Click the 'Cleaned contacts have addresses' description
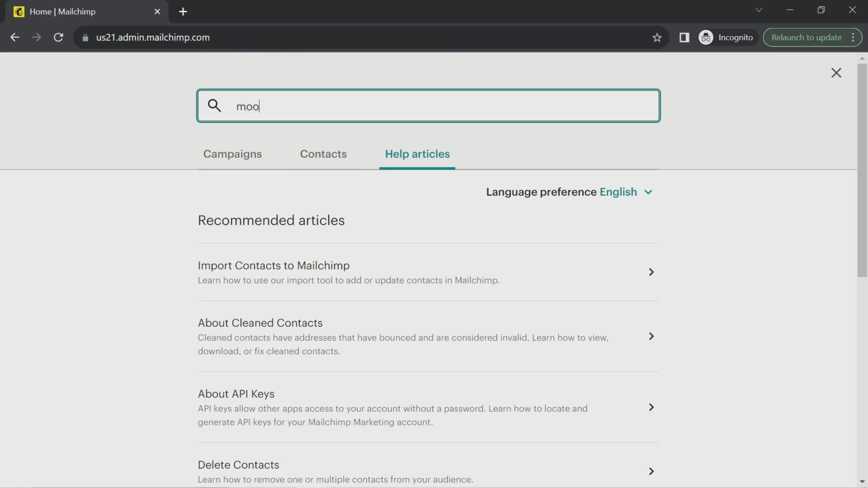The height and width of the screenshot is (488, 868). [x=403, y=344]
